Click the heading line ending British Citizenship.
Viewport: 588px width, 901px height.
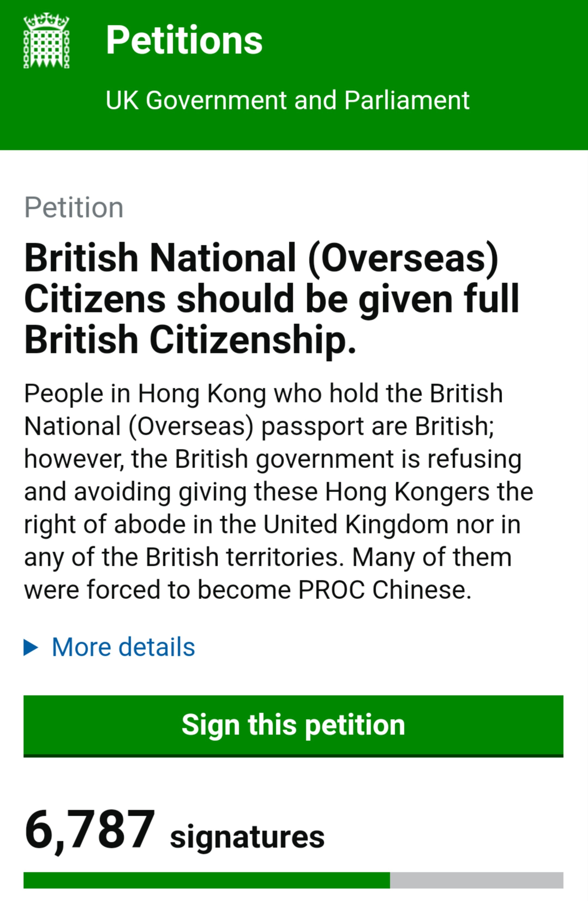click(190, 340)
